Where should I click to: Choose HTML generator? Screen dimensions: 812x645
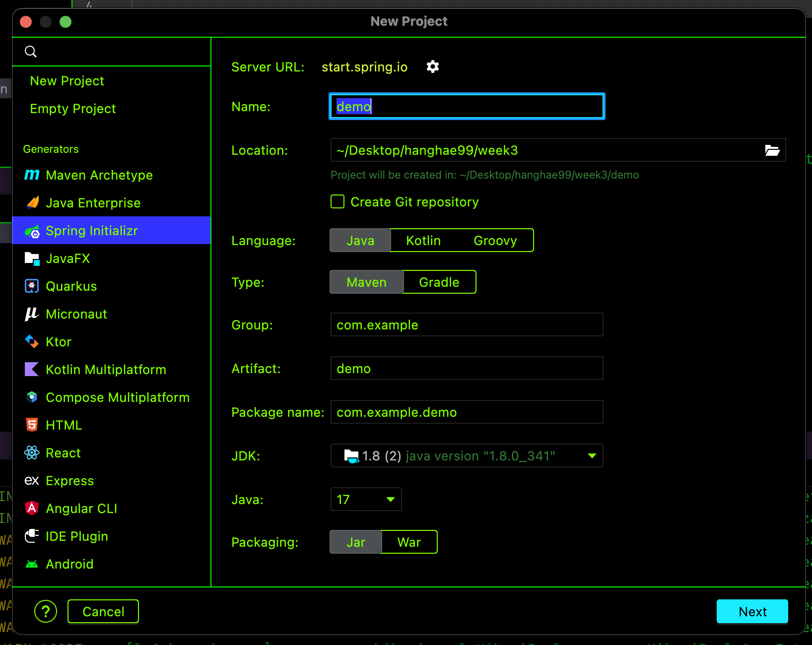click(111, 425)
